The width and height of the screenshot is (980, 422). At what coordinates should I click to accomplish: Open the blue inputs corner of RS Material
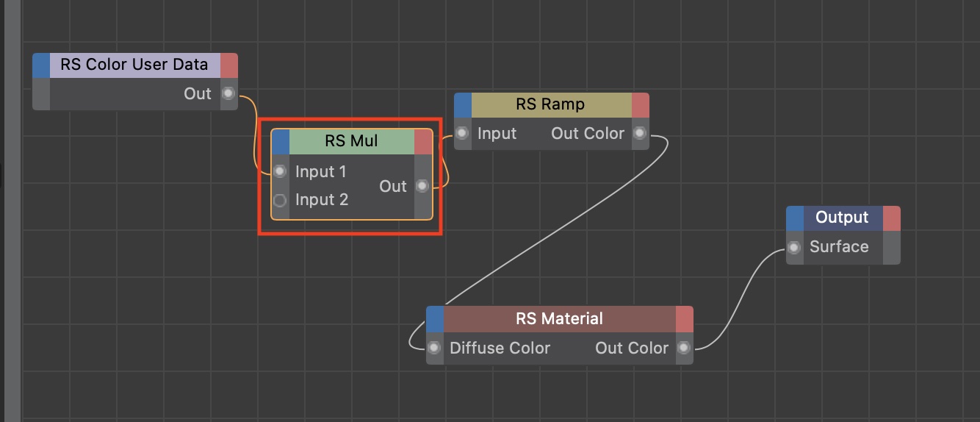tap(436, 319)
